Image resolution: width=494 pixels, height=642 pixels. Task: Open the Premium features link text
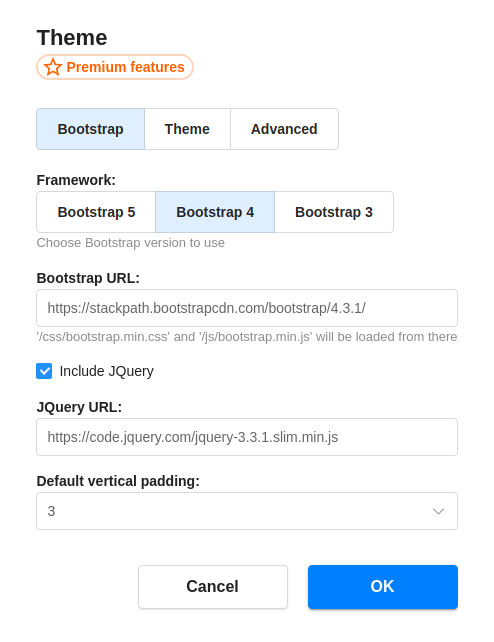[125, 67]
